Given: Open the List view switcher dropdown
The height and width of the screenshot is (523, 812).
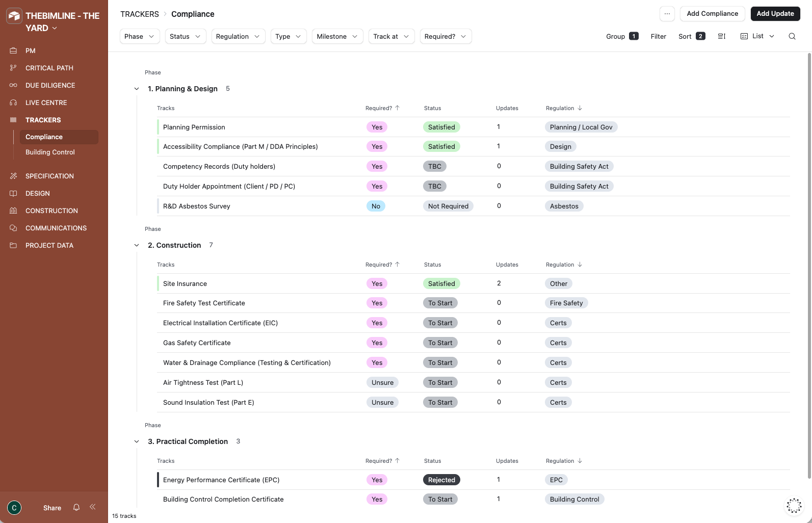Looking at the screenshot, I should [x=757, y=36].
